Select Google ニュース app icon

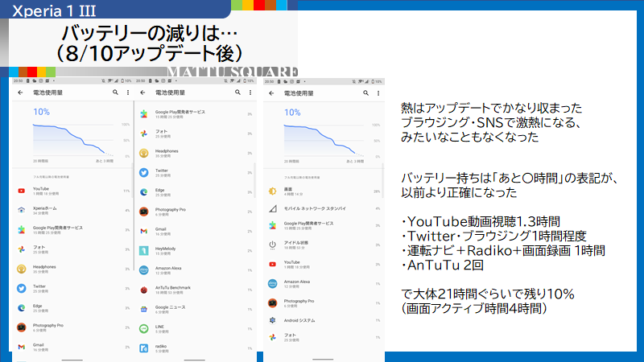pos(144,309)
